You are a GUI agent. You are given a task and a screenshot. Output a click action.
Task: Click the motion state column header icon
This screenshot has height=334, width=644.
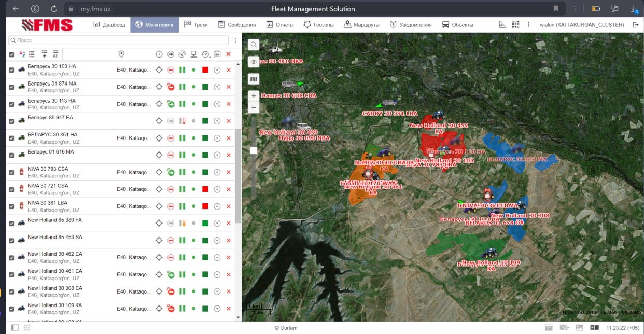171,54
